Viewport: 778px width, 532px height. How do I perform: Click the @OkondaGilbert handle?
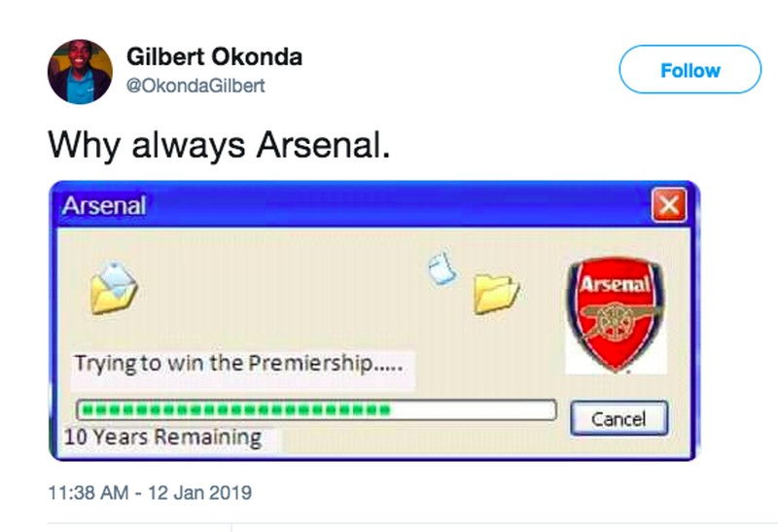pyautogui.click(x=195, y=86)
